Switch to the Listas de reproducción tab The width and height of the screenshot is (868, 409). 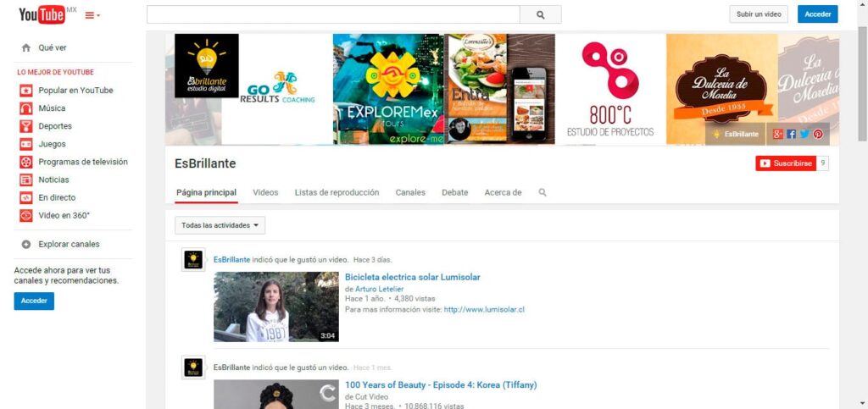click(337, 192)
